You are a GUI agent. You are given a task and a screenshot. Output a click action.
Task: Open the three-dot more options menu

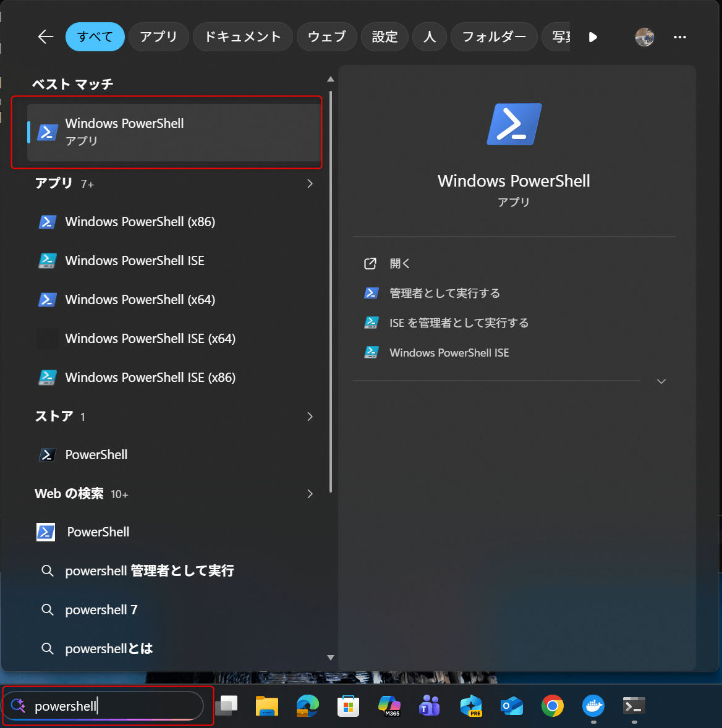(680, 37)
